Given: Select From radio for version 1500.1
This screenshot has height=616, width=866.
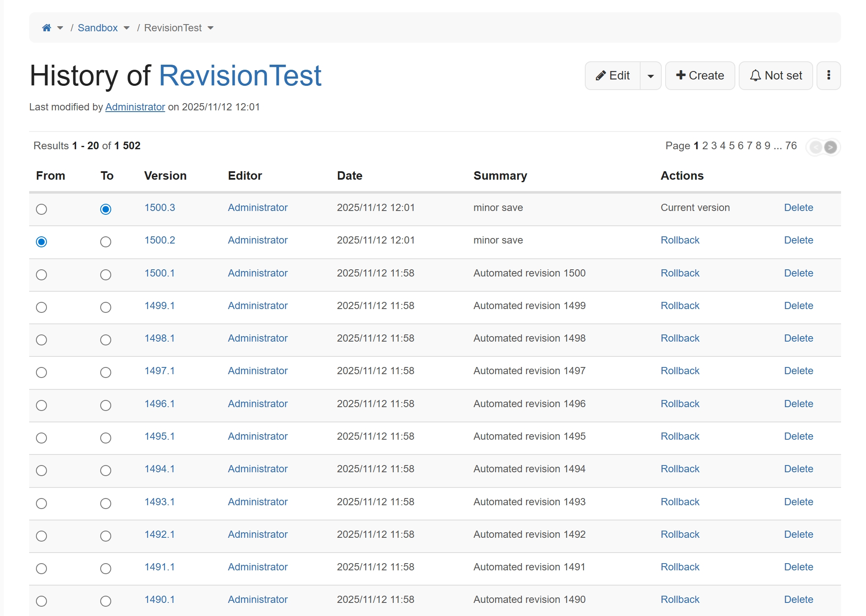Looking at the screenshot, I should pyautogui.click(x=41, y=275).
